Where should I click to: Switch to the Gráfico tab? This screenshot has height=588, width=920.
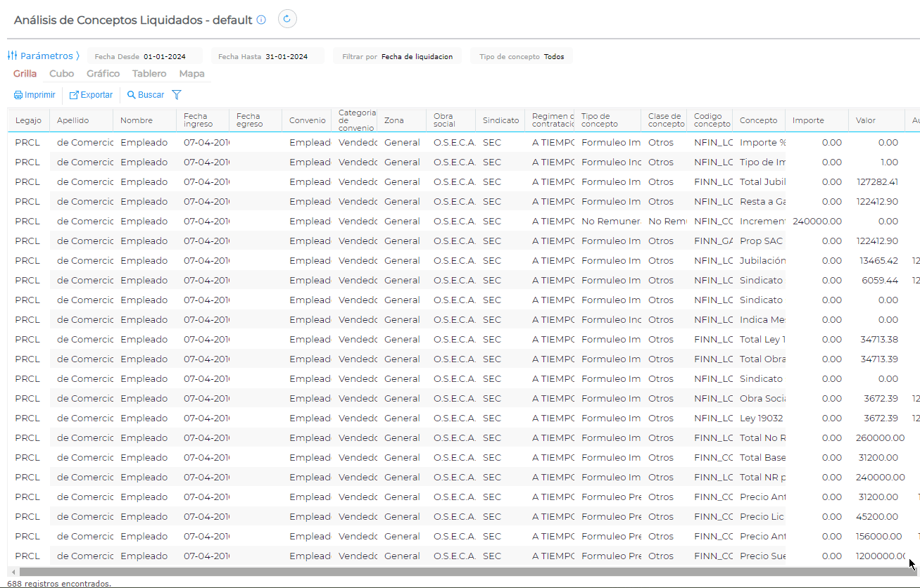pos(103,74)
